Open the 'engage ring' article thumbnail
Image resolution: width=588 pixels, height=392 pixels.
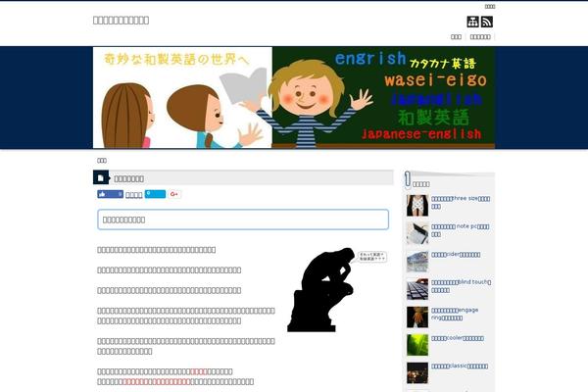[x=417, y=317]
